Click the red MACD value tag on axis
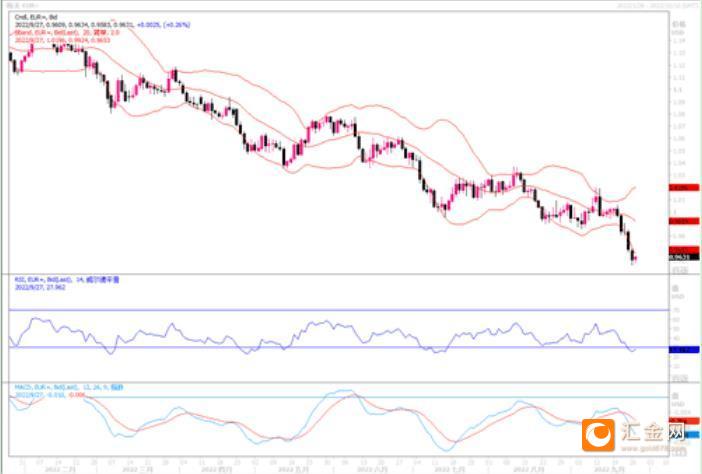 (684, 421)
